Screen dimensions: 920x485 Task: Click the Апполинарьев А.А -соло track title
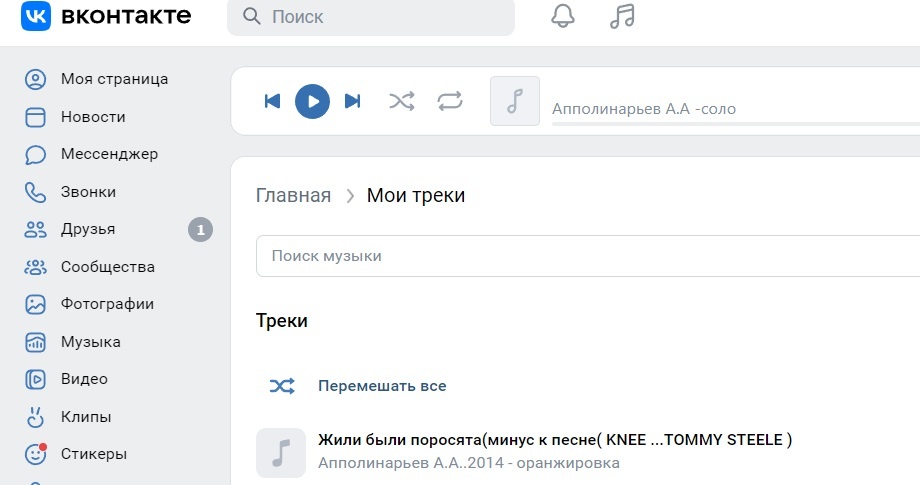pyautogui.click(x=644, y=109)
